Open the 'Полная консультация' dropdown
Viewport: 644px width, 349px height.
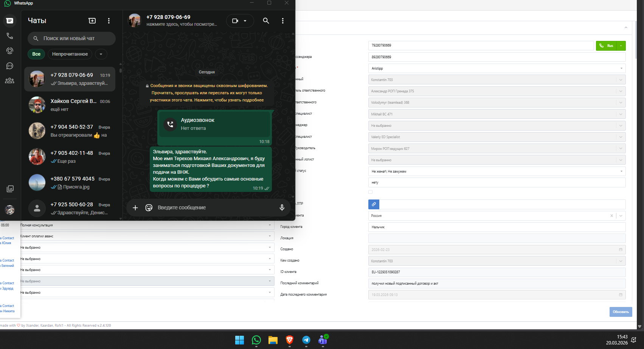click(x=147, y=225)
